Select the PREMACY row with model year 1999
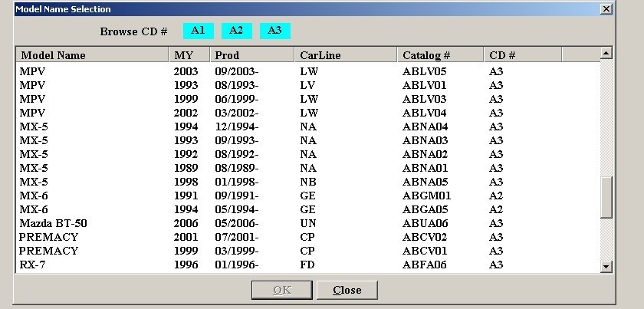The width and height of the screenshot is (644, 309). point(308,251)
